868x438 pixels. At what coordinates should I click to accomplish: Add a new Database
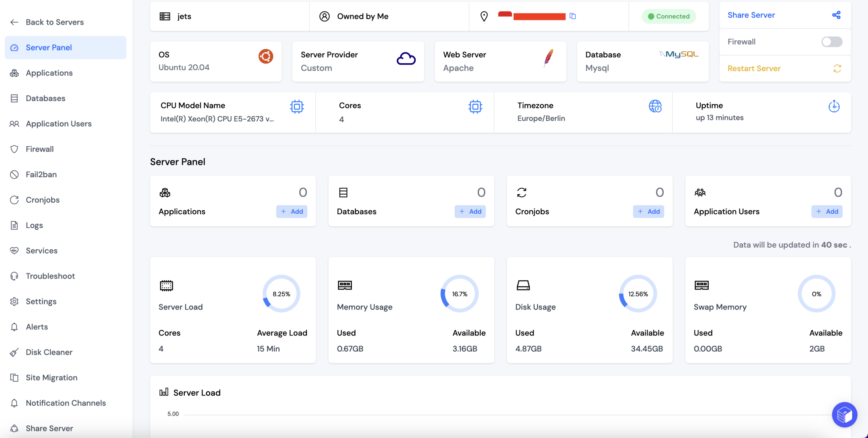(x=470, y=211)
